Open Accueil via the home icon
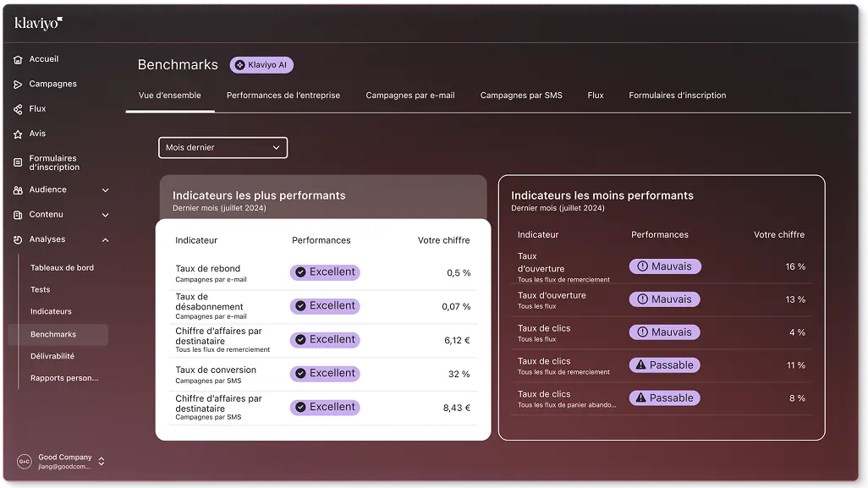Viewport: 868px width, 488px height. pyautogui.click(x=18, y=60)
